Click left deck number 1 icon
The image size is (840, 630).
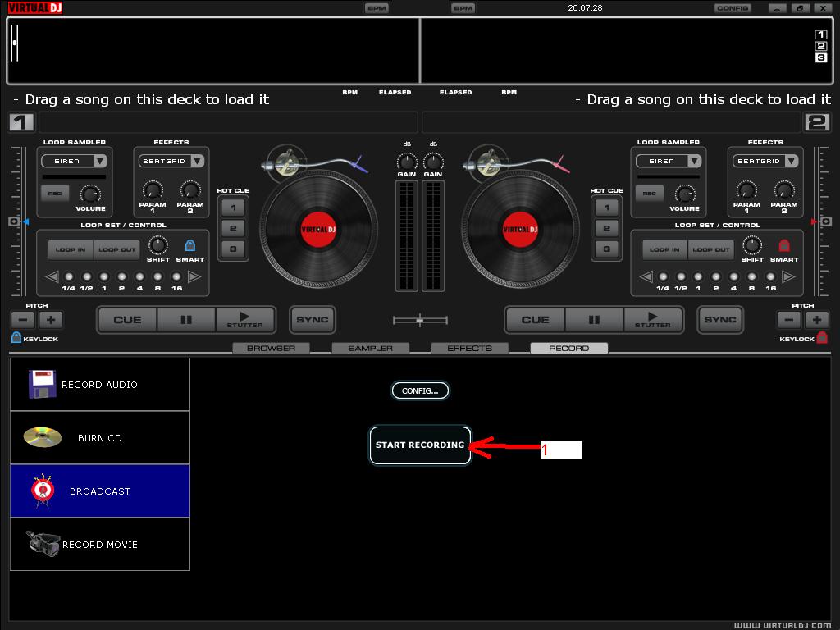[x=21, y=122]
